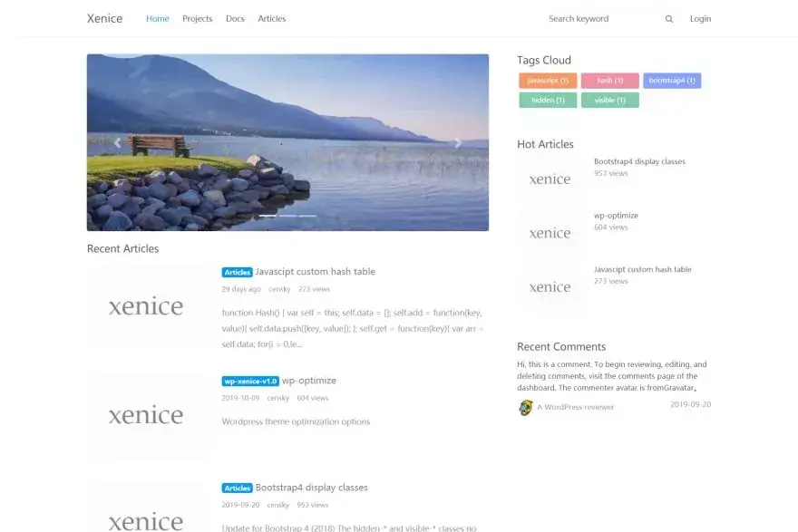This screenshot has width=798, height=532.
Task: Click Articles badge on Javascipt hash table article
Action: [x=238, y=272]
